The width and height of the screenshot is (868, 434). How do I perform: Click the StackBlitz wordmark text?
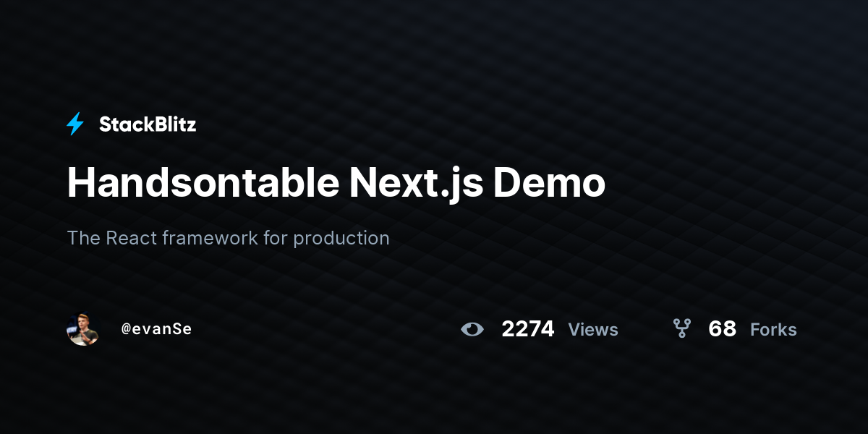[x=148, y=124]
